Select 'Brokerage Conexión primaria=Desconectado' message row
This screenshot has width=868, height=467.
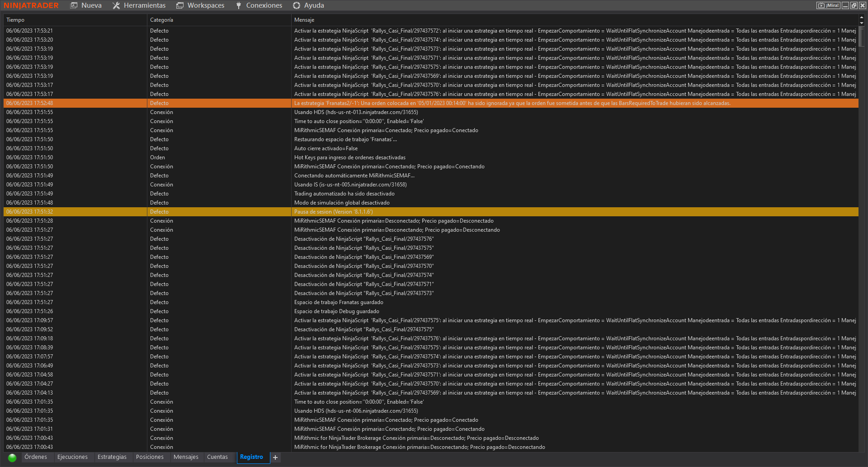click(431, 438)
